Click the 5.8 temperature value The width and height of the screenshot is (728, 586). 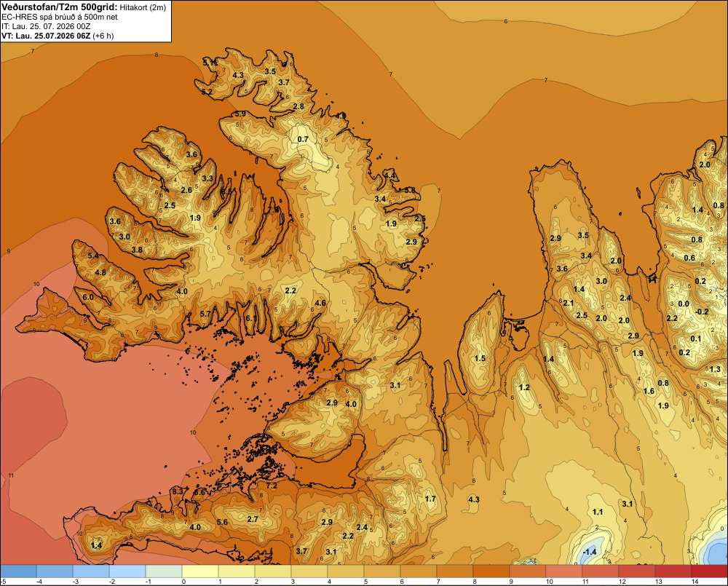coord(410,191)
